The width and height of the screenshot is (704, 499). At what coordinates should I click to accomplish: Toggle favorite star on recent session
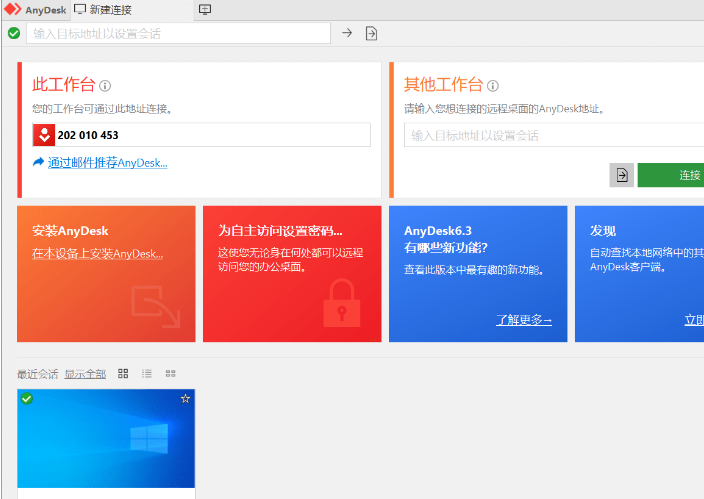coord(185,398)
